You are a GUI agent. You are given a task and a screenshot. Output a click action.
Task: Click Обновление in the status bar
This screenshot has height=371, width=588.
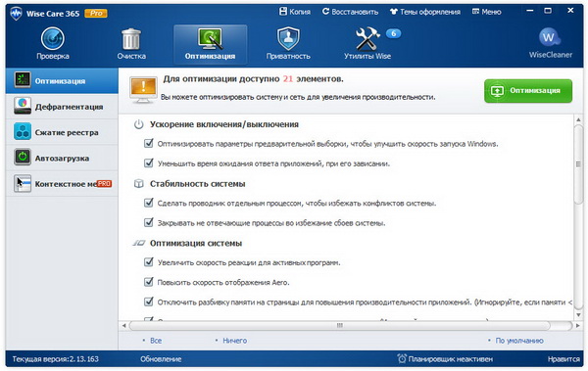(161, 359)
